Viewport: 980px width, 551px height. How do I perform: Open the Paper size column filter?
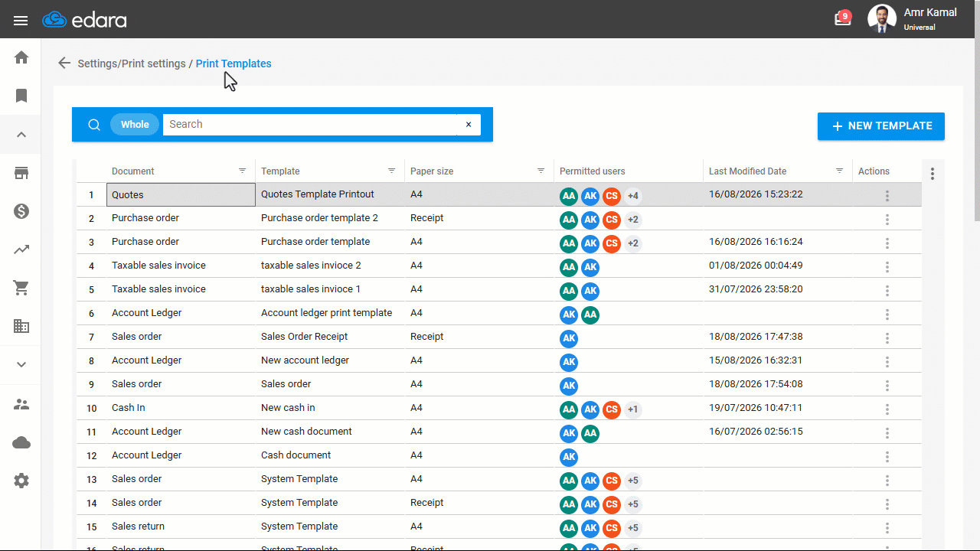click(541, 171)
